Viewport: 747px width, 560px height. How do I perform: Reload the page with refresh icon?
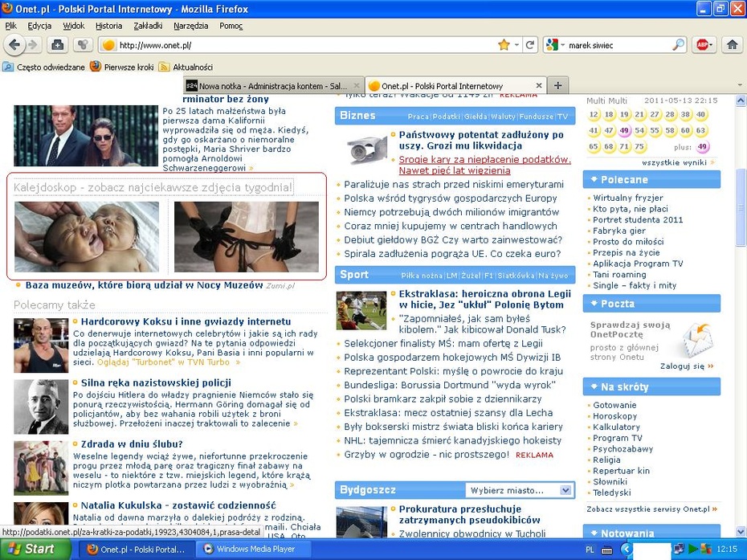click(530, 45)
